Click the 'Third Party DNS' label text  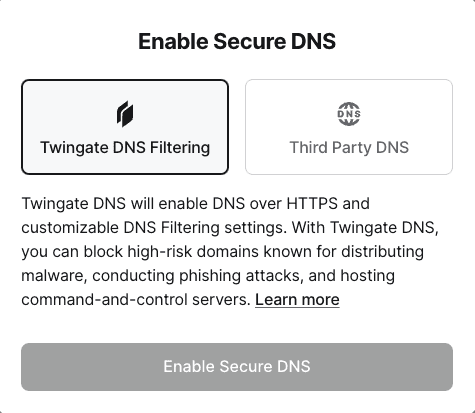(x=349, y=147)
